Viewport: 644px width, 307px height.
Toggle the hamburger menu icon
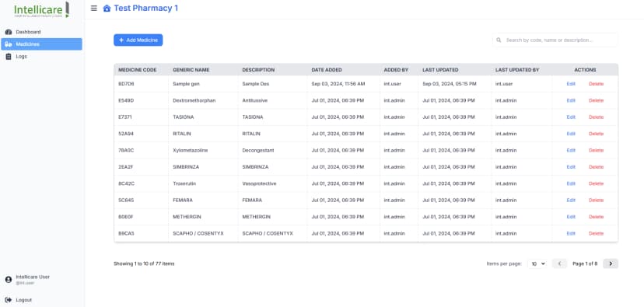[x=94, y=8]
